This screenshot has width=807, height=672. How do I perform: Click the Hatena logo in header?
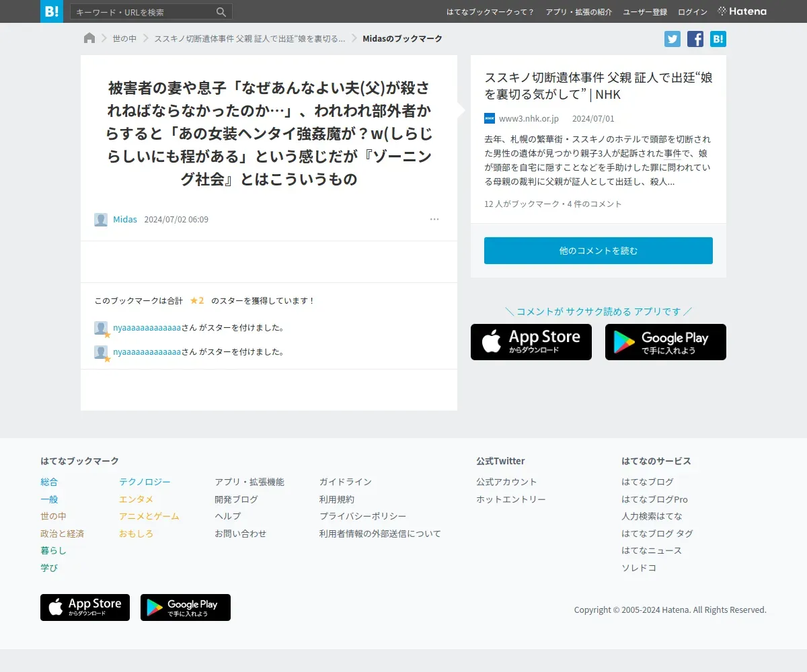pyautogui.click(x=742, y=11)
